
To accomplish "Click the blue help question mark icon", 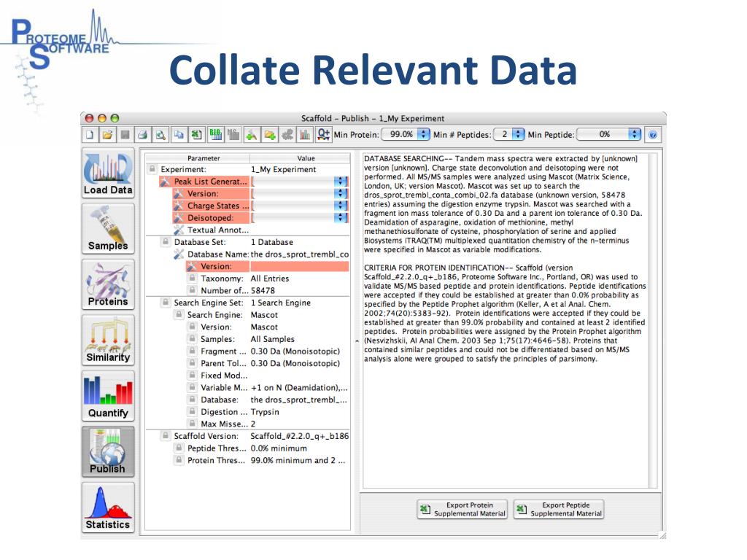I will 653,135.
